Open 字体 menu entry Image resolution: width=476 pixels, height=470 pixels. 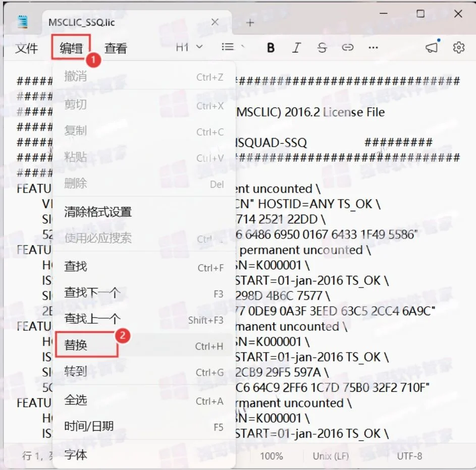144,454
